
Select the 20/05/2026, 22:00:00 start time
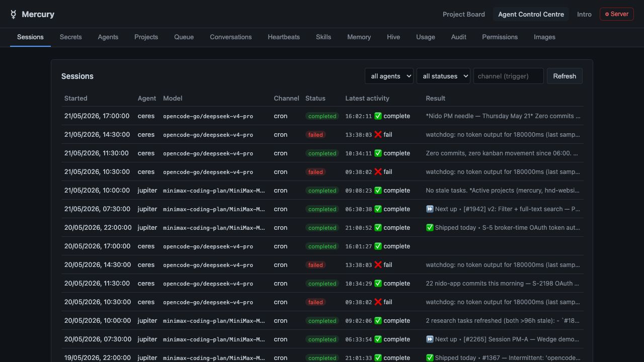98,227
